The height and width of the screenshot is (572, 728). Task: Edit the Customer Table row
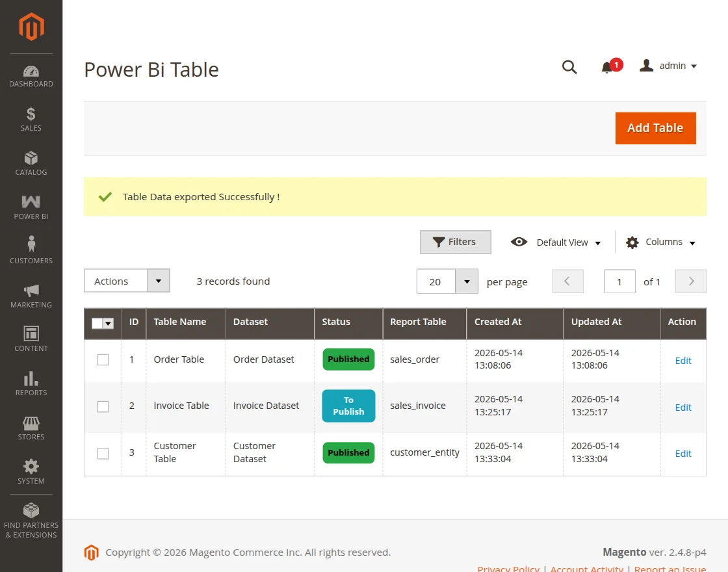point(683,454)
